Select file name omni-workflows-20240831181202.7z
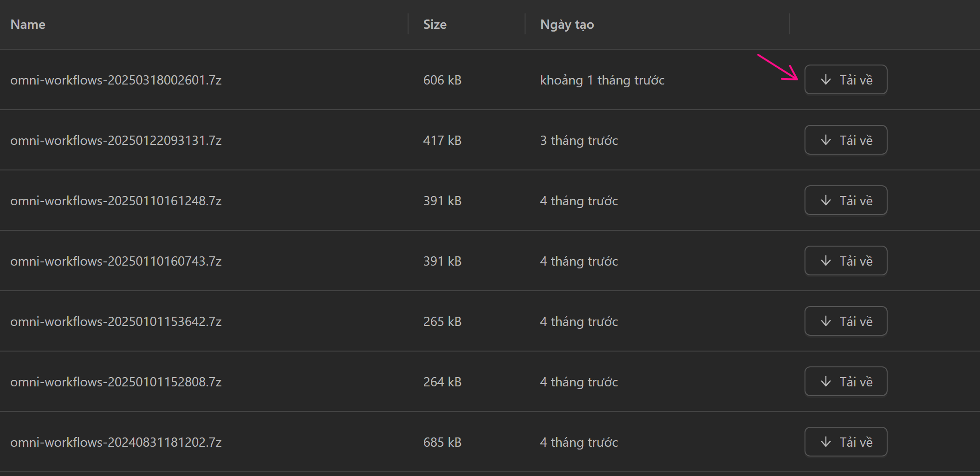The width and height of the screenshot is (980, 476). click(x=116, y=443)
